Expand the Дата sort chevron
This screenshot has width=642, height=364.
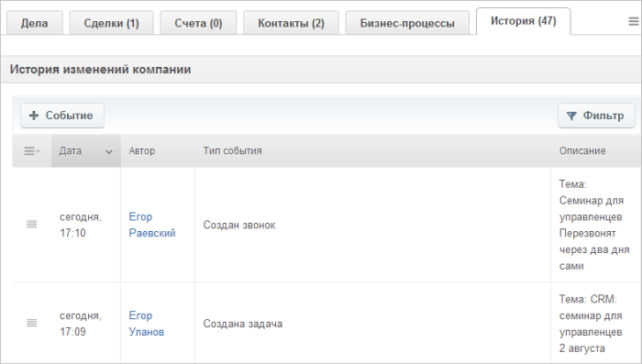(108, 151)
